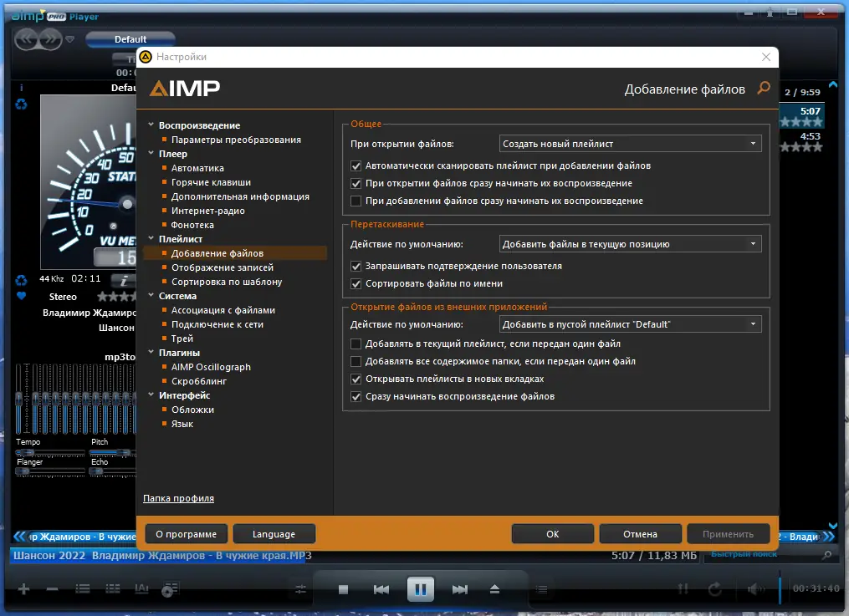The image size is (849, 616).
Task: Click the blue info 'i' icon at left
Action: pos(21,88)
